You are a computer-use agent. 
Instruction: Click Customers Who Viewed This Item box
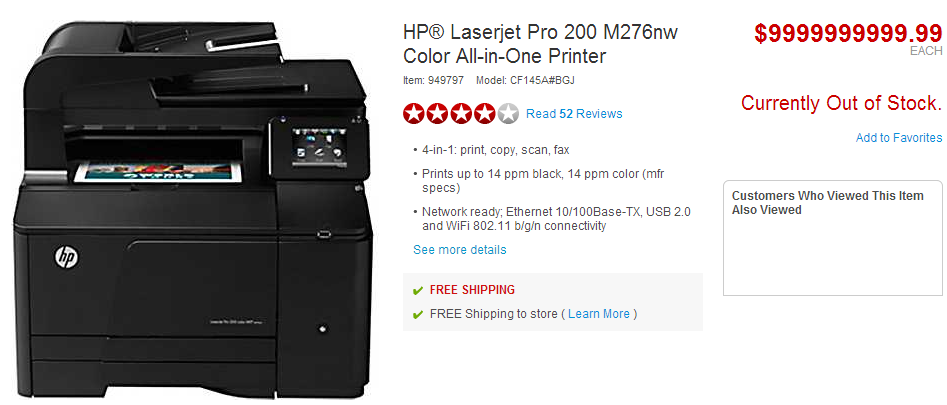click(x=833, y=238)
